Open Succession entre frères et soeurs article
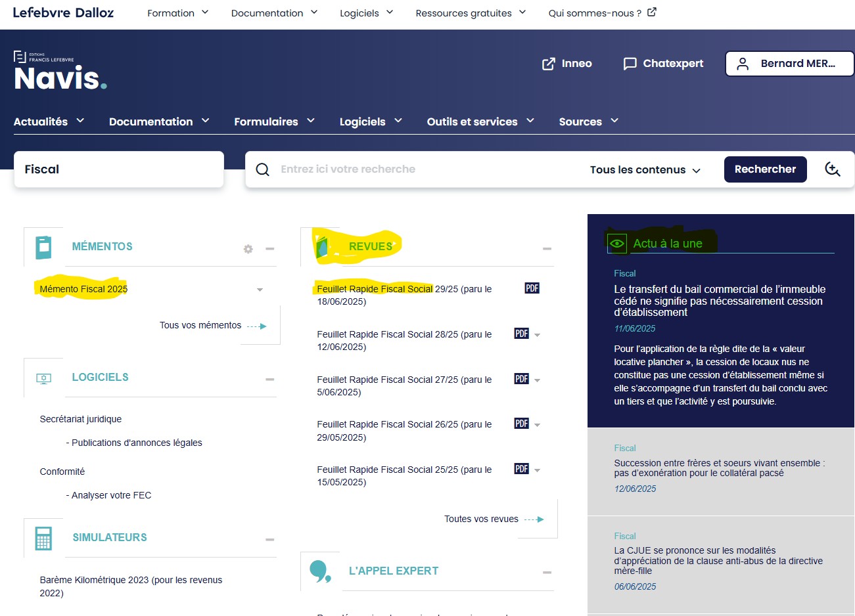The height and width of the screenshot is (616, 855). pyautogui.click(x=720, y=468)
